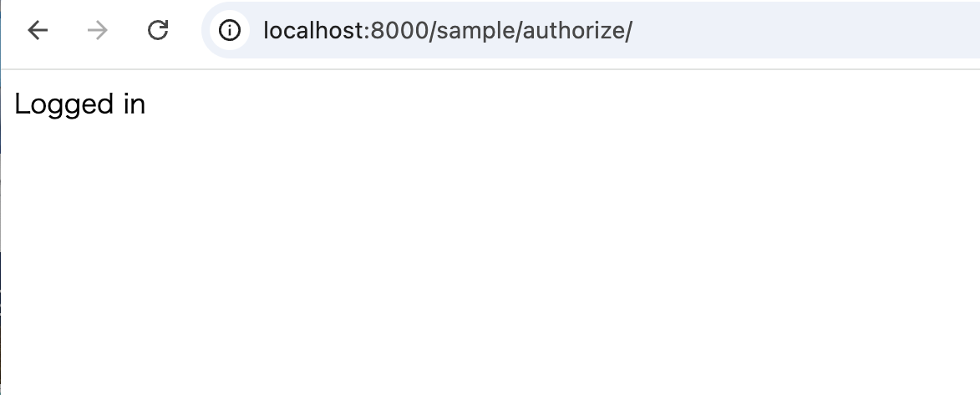Click the port number 8000 in the URL
Screen dimensions: 980x395
(399, 30)
